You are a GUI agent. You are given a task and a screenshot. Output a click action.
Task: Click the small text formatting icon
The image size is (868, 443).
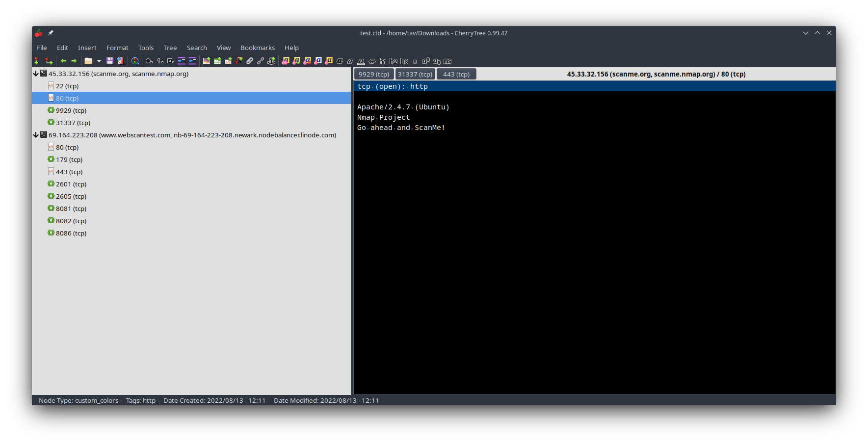[415, 62]
